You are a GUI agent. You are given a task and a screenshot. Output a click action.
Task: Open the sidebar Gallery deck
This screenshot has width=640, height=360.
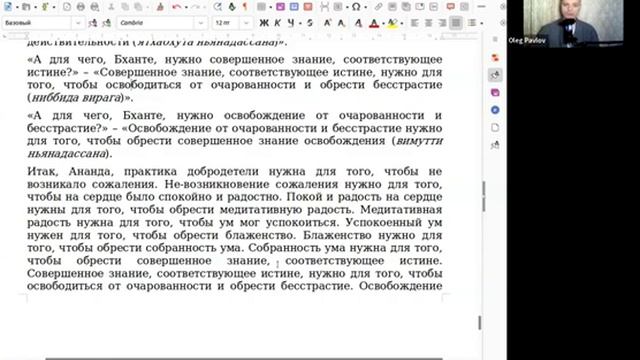(x=495, y=93)
